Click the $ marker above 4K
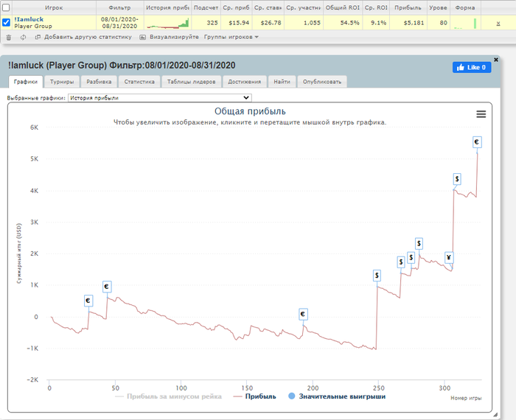Viewport: 516px width, 420px height. (x=457, y=179)
